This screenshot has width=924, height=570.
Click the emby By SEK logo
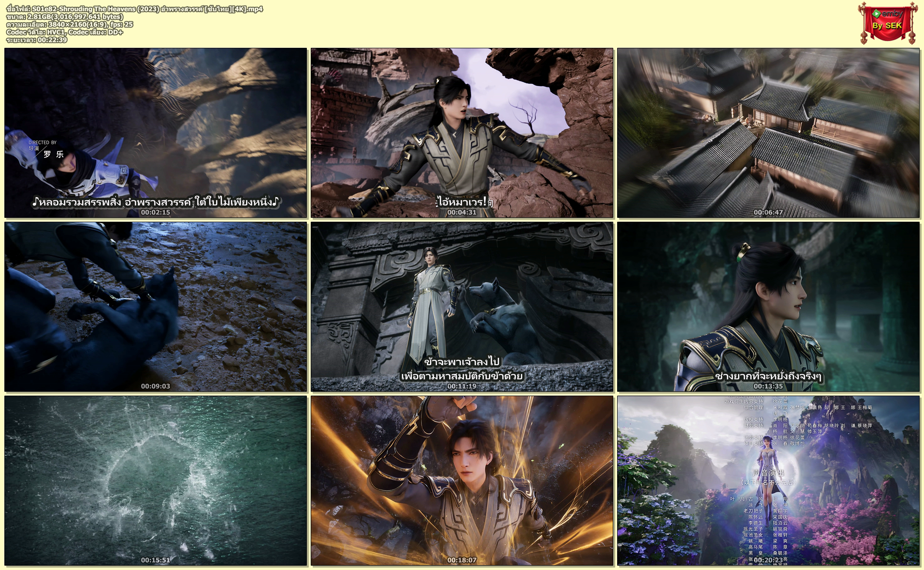click(888, 23)
